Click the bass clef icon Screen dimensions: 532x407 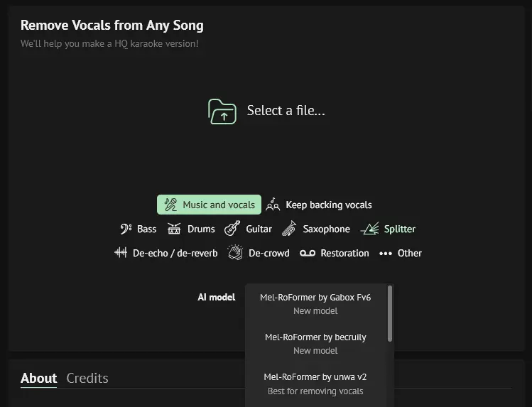(x=126, y=229)
